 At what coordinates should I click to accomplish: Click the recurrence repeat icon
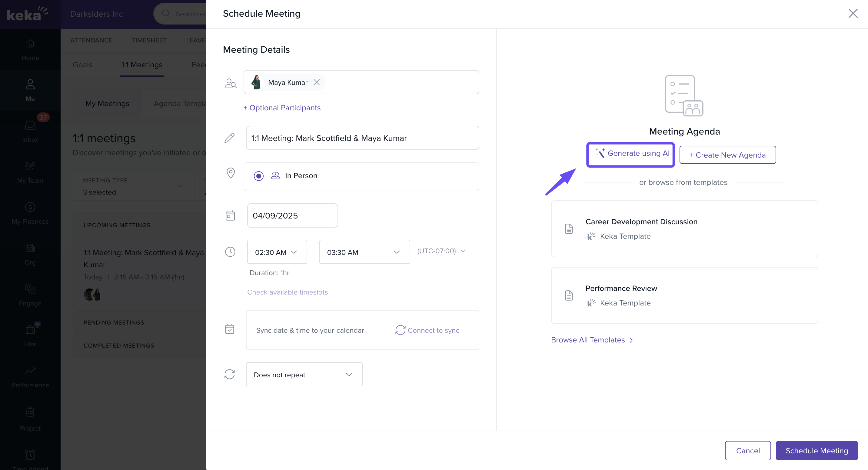tap(229, 374)
